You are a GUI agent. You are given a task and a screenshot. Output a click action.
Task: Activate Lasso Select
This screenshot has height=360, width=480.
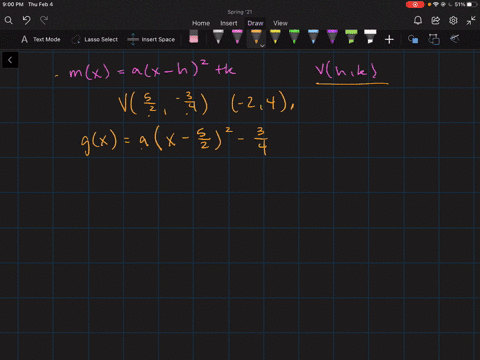pos(95,39)
